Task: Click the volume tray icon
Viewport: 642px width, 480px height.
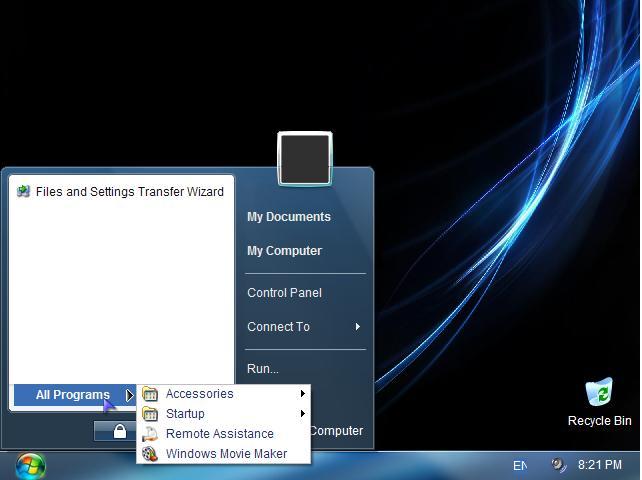Action: [x=558, y=465]
